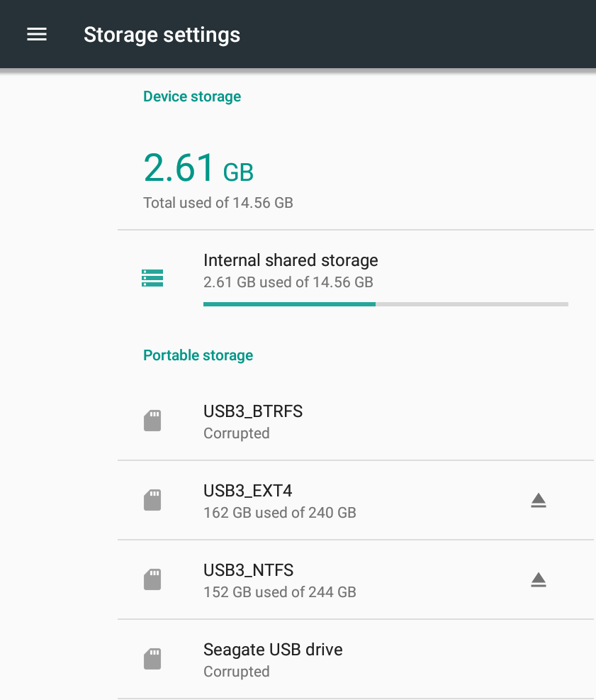Click the Portable storage section header
Image resolution: width=596 pixels, height=700 pixels.
198,355
